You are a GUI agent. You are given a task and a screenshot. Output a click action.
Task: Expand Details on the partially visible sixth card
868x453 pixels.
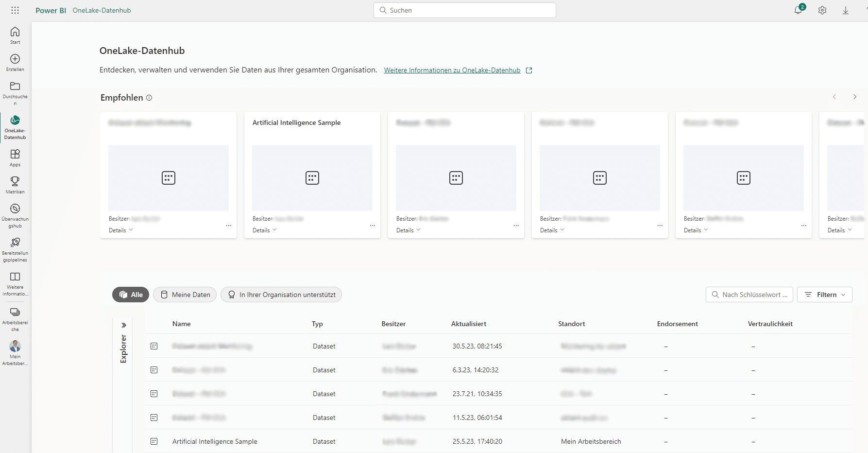840,230
